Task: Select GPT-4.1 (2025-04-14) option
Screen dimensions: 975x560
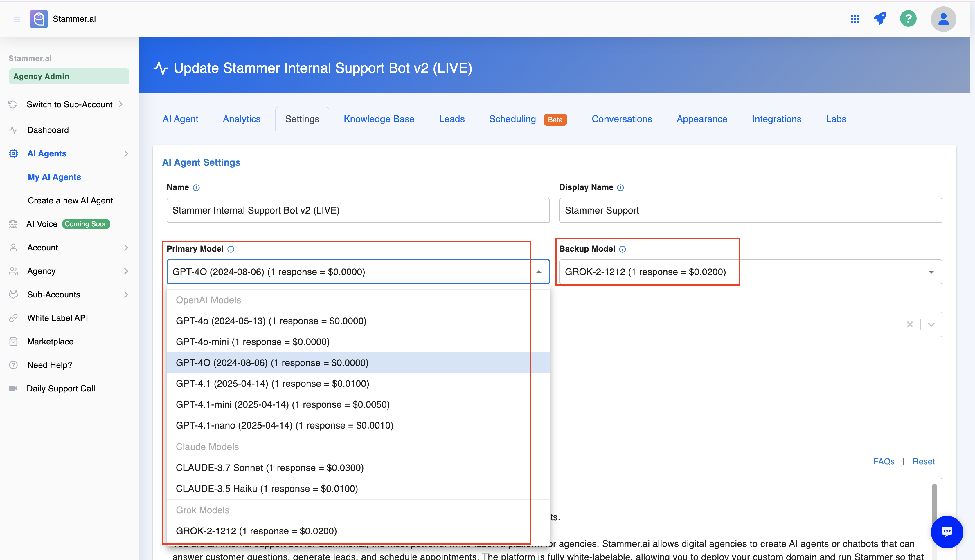Action: [x=358, y=384]
